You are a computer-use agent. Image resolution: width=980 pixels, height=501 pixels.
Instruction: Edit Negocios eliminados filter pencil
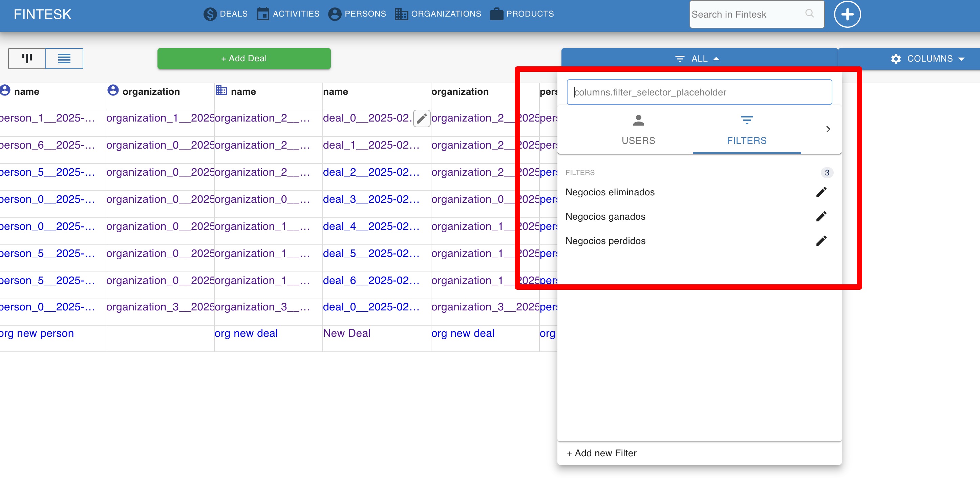click(x=822, y=192)
